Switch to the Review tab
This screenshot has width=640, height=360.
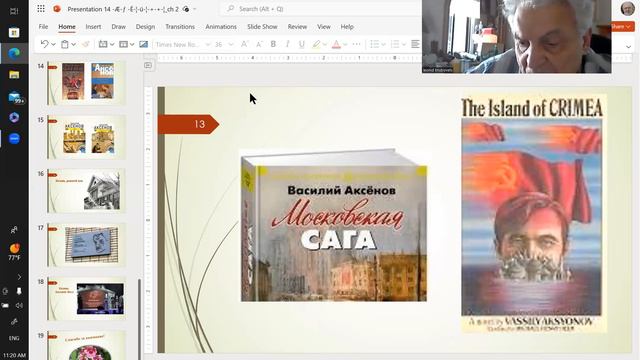tap(297, 27)
